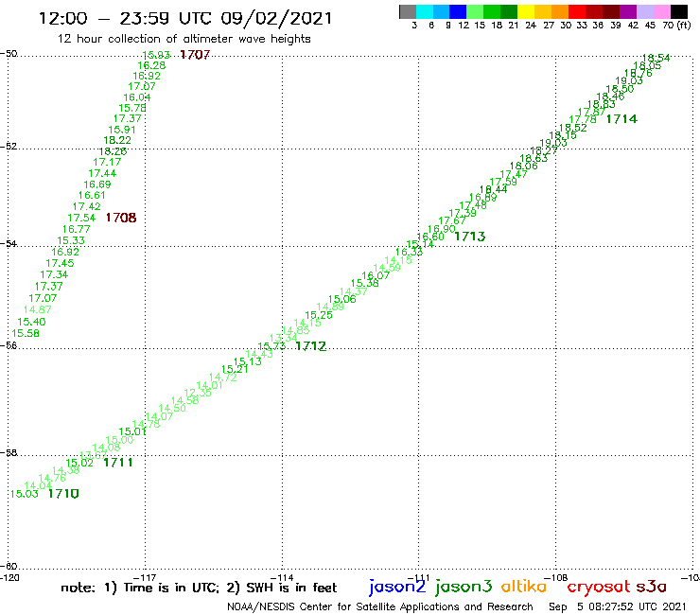The height and width of the screenshot is (615, 700).
Task: Click the latitude axis label -58
Action: [x=9, y=453]
